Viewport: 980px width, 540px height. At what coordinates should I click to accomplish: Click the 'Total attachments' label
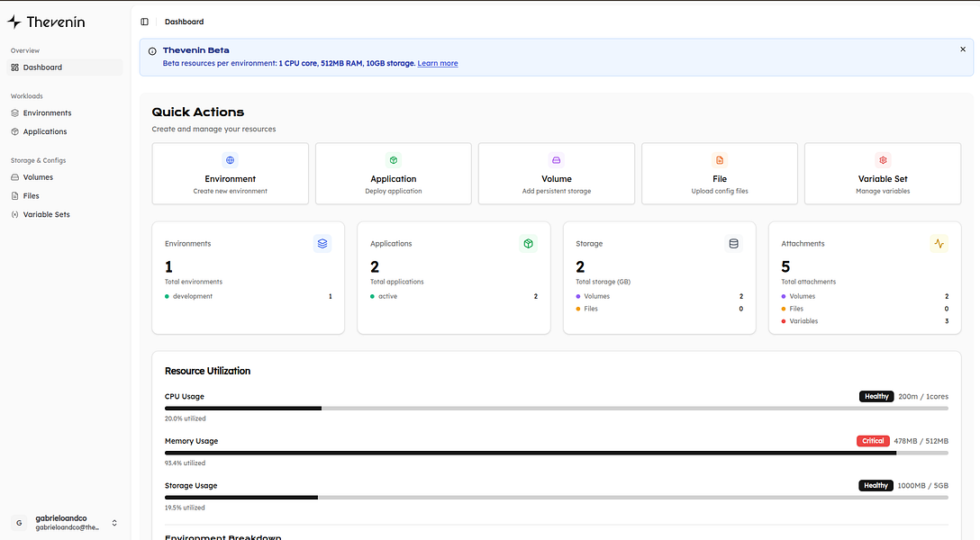(808, 283)
